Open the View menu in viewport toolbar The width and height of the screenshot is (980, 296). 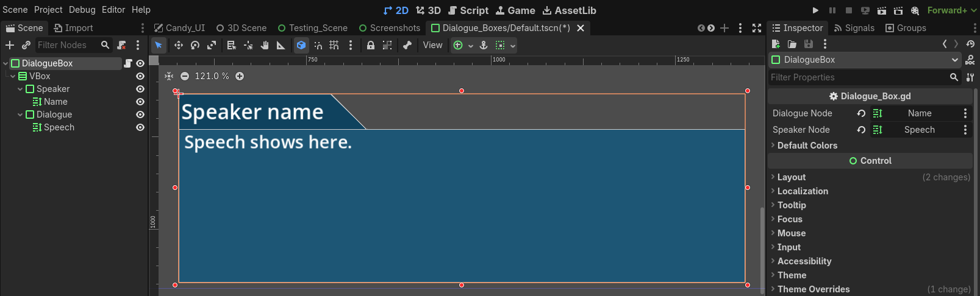click(433, 45)
